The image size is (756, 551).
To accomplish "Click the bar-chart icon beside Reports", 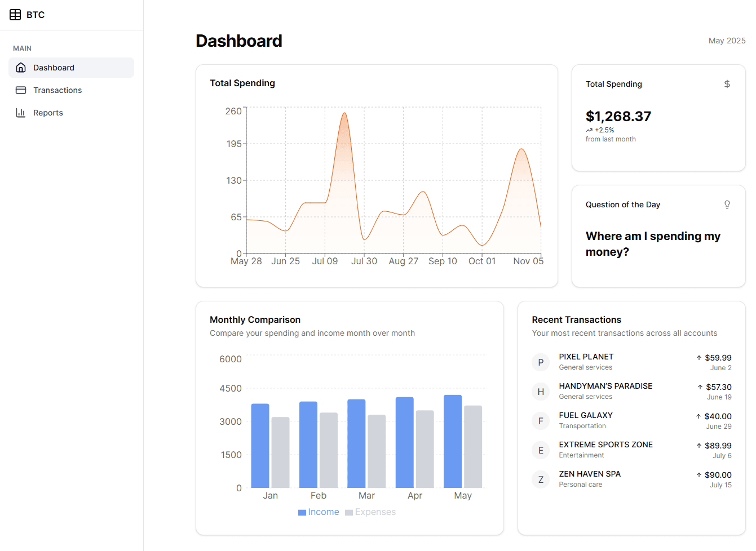I will click(21, 112).
